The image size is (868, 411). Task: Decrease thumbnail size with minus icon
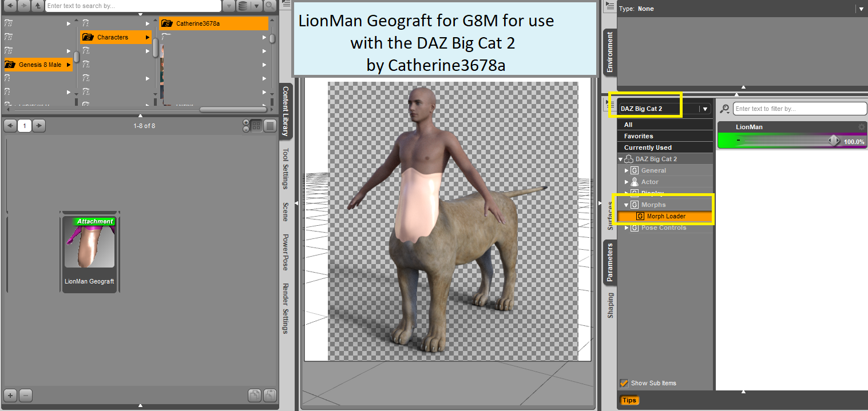click(x=246, y=129)
